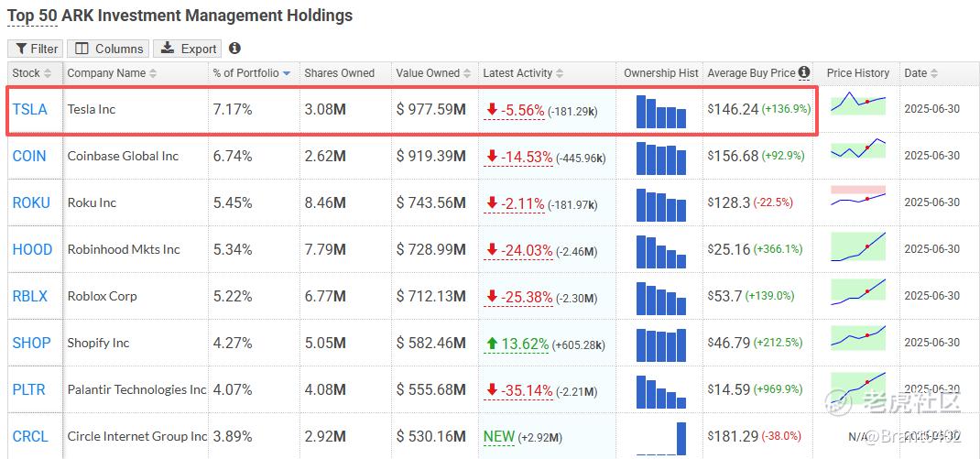Open Roku's price history sparkline
980x459 pixels.
click(858, 196)
